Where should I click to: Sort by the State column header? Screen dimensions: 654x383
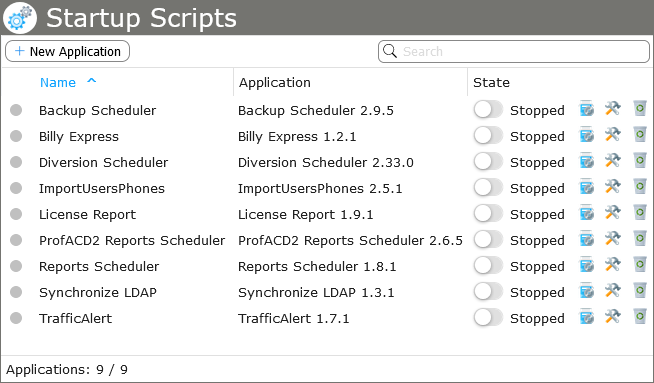pos(491,83)
